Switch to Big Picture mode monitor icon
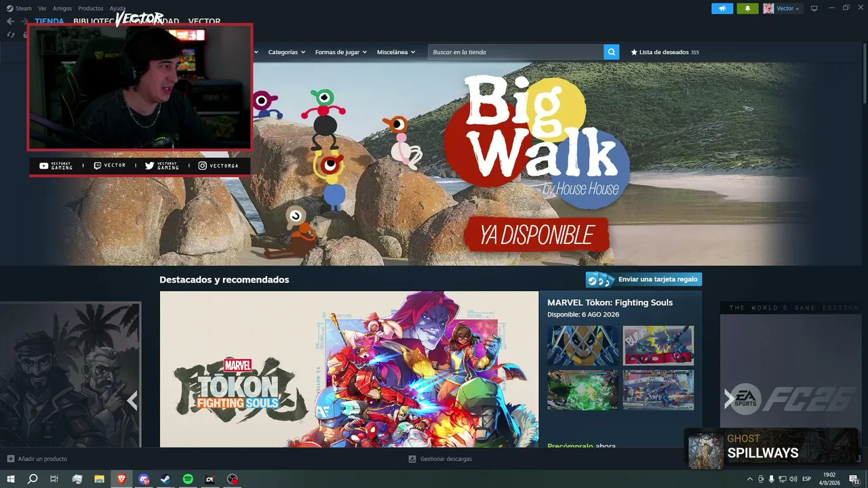The height and width of the screenshot is (488, 868). (814, 8)
